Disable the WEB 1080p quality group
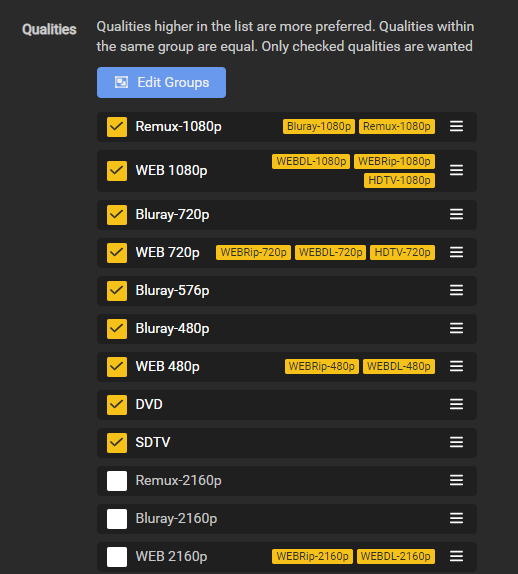This screenshot has width=518, height=574. point(117,171)
